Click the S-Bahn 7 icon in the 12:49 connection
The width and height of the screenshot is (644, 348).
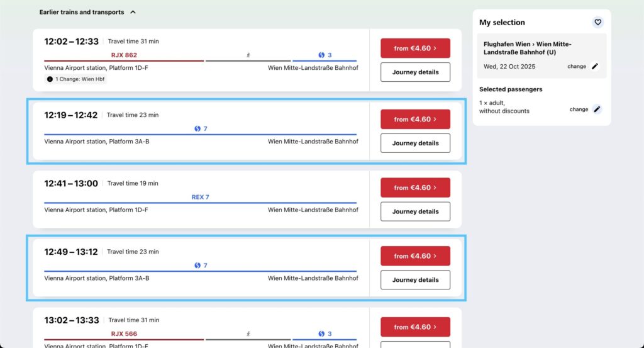[x=197, y=266]
